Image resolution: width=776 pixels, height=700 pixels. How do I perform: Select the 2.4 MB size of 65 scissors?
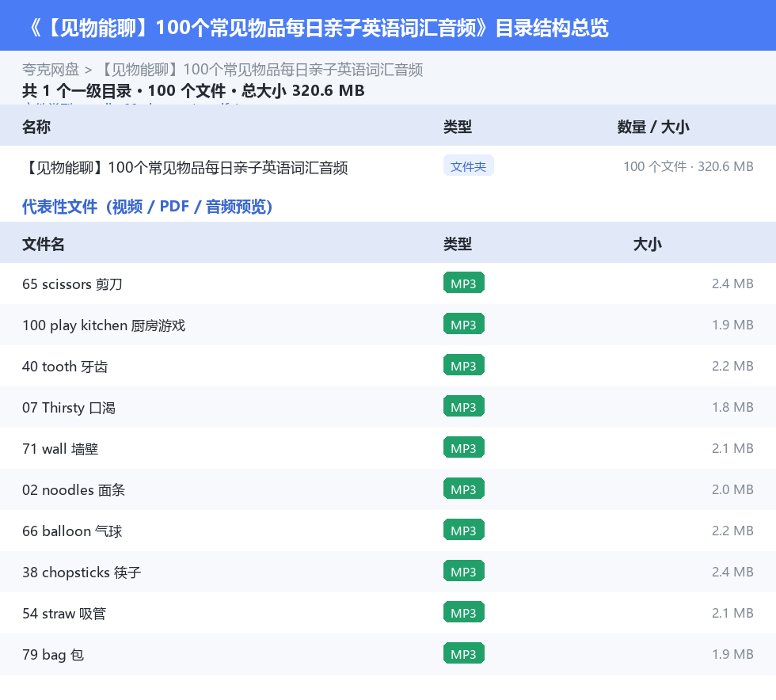732,283
